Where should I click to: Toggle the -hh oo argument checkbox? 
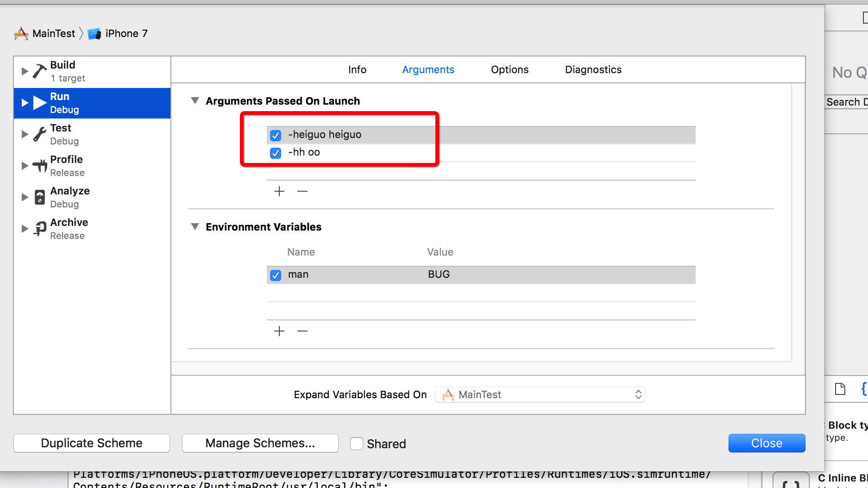(x=276, y=153)
